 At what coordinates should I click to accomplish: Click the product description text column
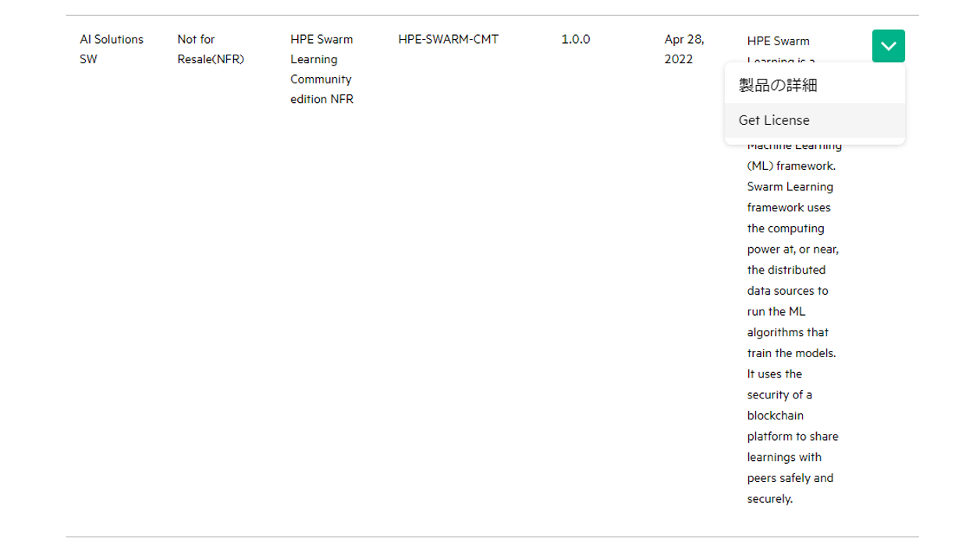[792, 312]
